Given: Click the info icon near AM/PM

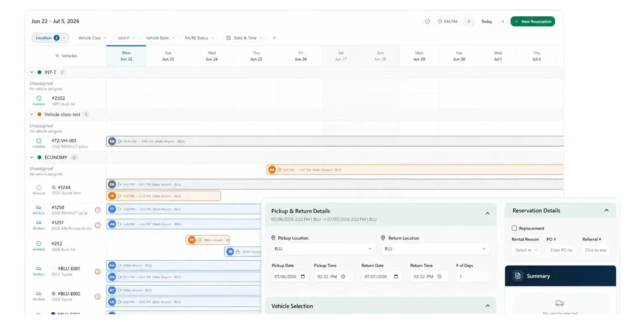Looking at the screenshot, I should tap(427, 21).
